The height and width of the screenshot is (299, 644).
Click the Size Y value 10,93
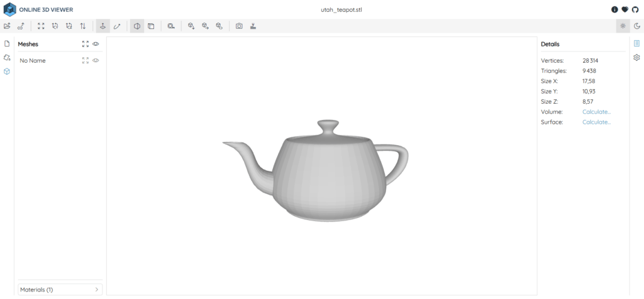[589, 92]
